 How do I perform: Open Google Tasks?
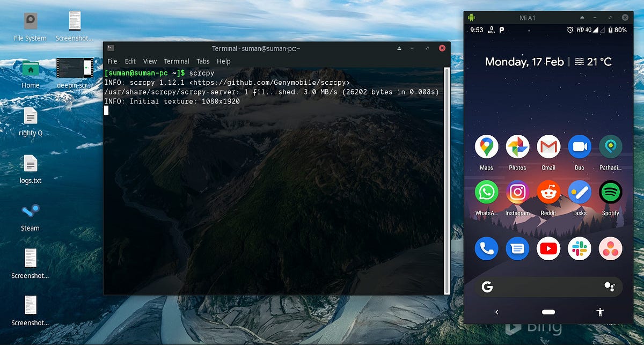579,192
